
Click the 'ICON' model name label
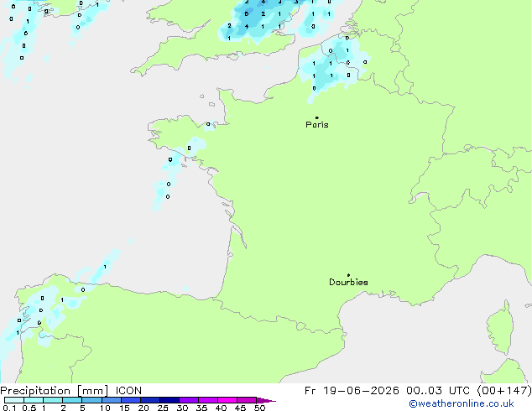point(128,391)
